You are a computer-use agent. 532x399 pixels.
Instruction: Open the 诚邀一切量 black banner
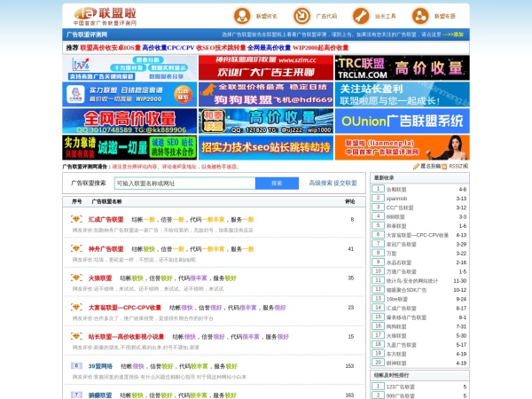click(129, 147)
